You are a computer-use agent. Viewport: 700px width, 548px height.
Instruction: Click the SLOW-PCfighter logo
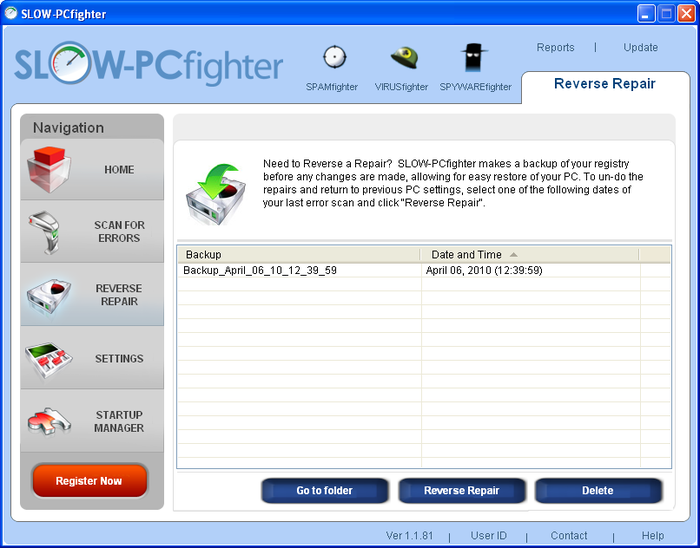click(148, 65)
